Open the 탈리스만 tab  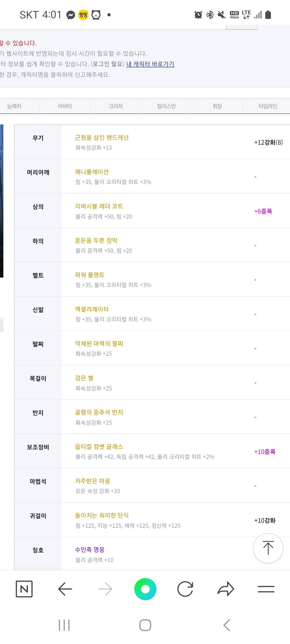point(166,106)
